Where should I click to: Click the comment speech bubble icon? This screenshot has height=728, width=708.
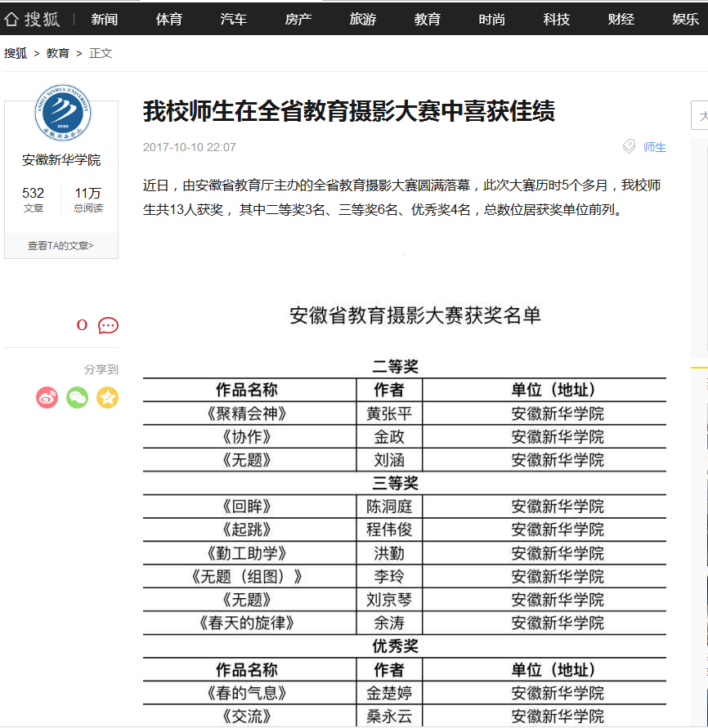tap(108, 325)
